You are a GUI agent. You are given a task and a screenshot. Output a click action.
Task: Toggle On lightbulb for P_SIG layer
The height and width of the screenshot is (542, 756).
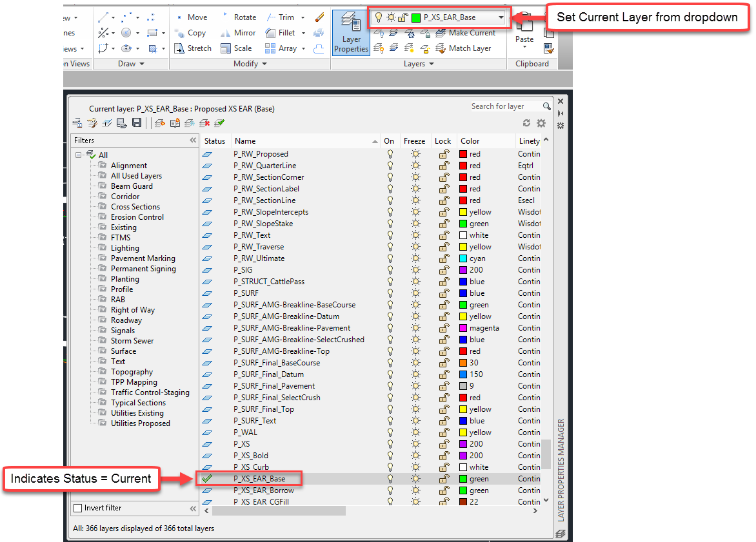[x=390, y=270]
